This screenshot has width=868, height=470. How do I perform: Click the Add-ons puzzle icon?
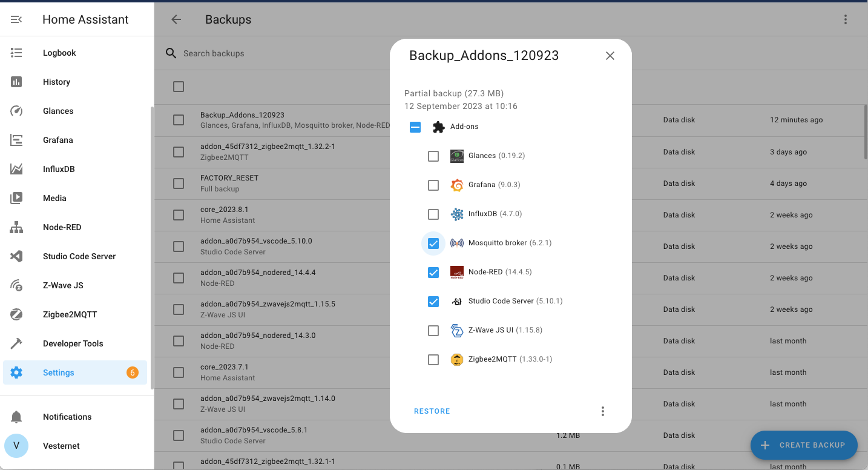point(439,127)
